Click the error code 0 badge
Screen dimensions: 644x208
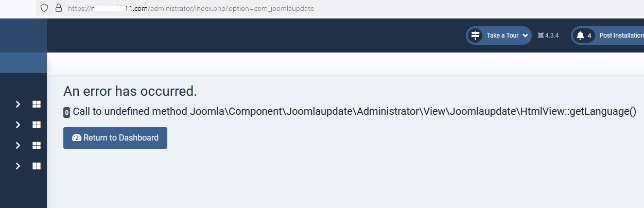click(67, 112)
